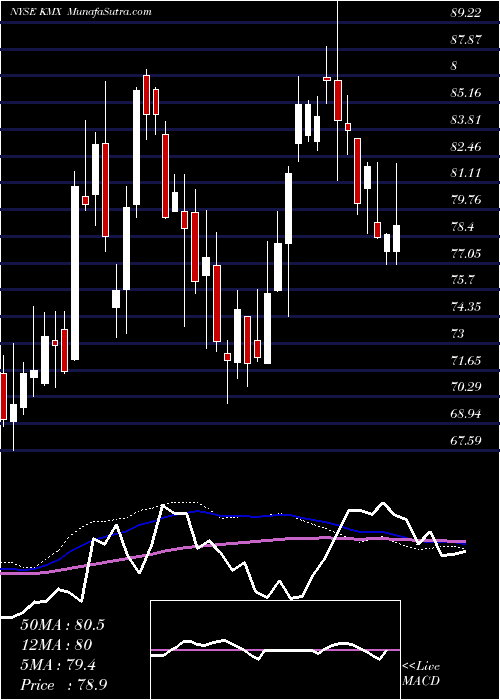
Task: Click the 12MA : 80 readout
Action: pyautogui.click(x=56, y=645)
